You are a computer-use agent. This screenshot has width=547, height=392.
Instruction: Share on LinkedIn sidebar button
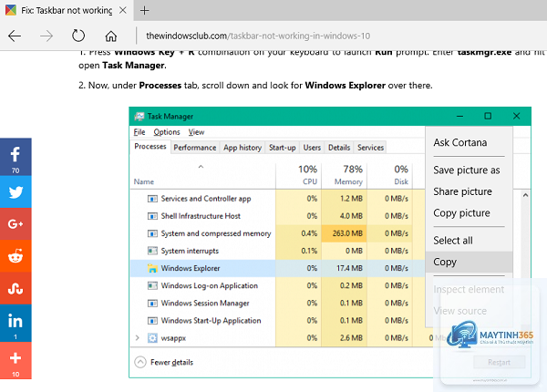(x=15, y=323)
